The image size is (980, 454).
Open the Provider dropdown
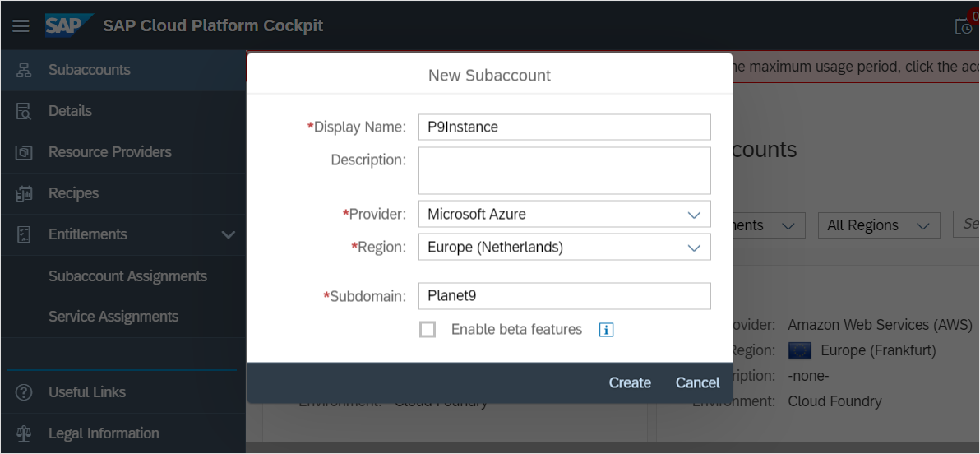[564, 214]
